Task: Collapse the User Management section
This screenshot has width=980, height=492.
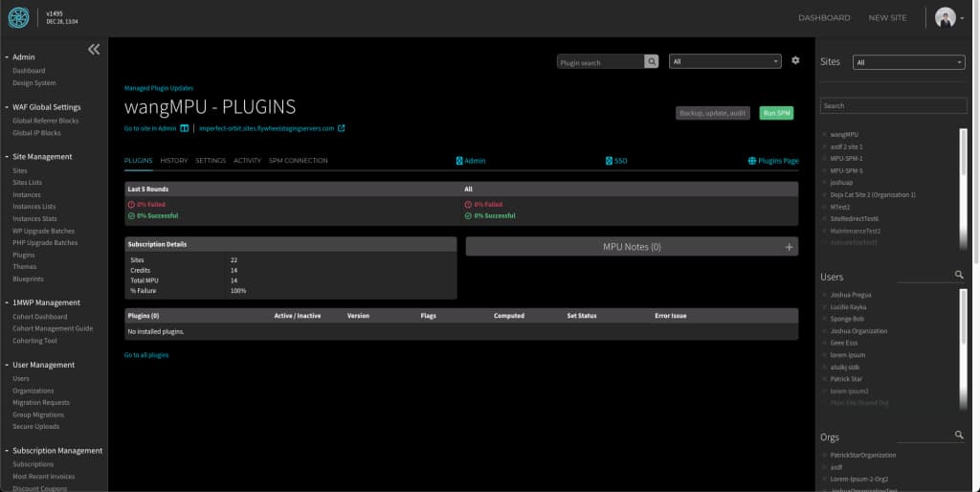Action: [x=7, y=365]
